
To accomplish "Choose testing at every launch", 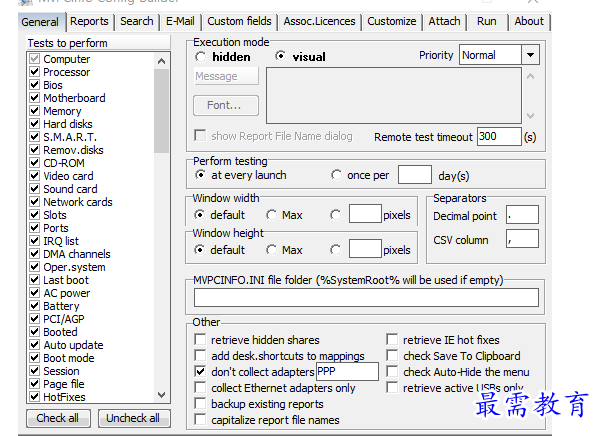I will (200, 175).
